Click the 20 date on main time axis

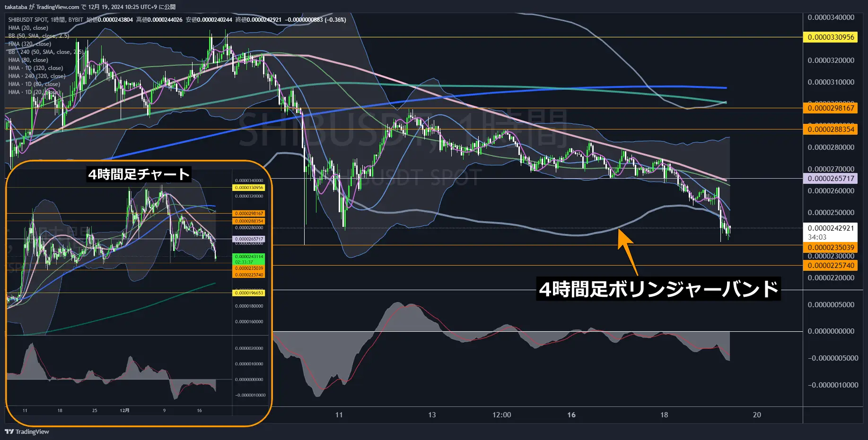757,414
